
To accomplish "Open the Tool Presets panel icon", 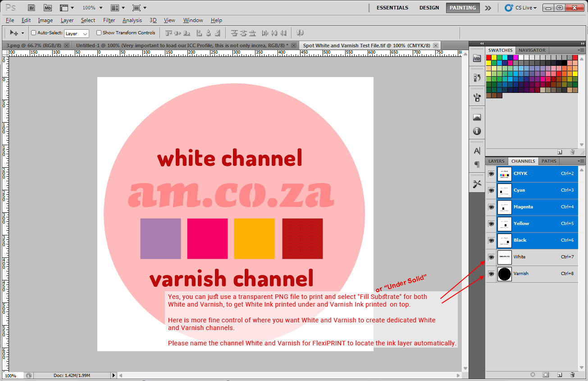I will 477,97.
